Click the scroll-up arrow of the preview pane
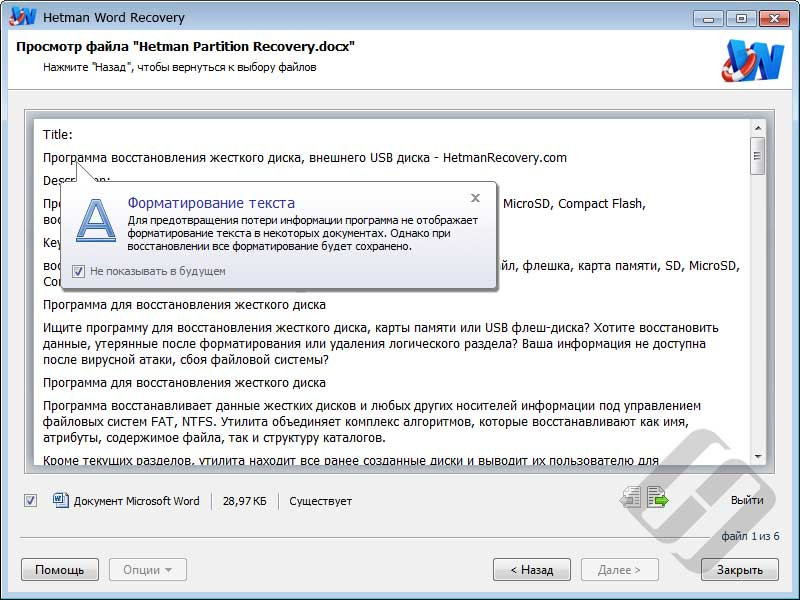The height and width of the screenshot is (600, 800). pyautogui.click(x=758, y=128)
